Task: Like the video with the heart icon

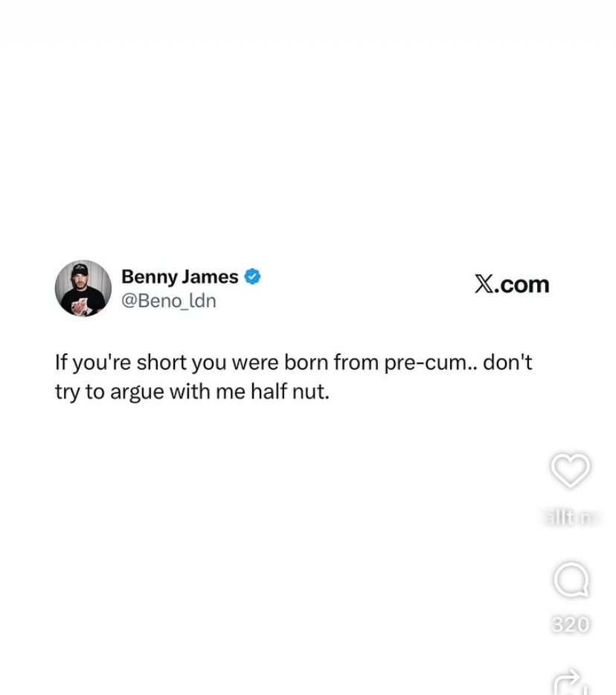Action: pos(571,470)
